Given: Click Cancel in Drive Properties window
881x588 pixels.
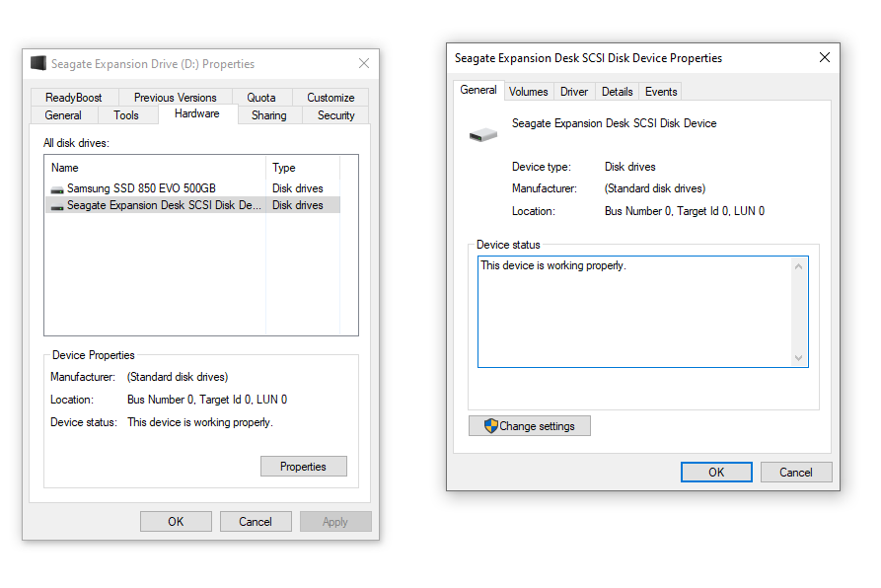Looking at the screenshot, I should pos(256,521).
